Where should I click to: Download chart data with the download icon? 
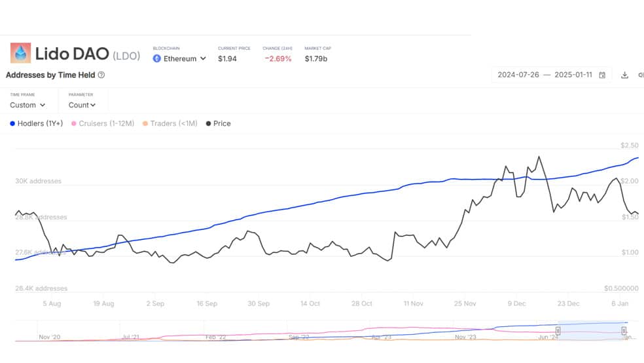pyautogui.click(x=625, y=75)
